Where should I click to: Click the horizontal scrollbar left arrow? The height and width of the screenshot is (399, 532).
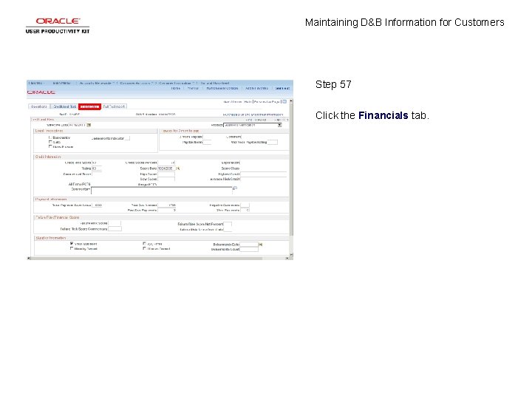29,258
